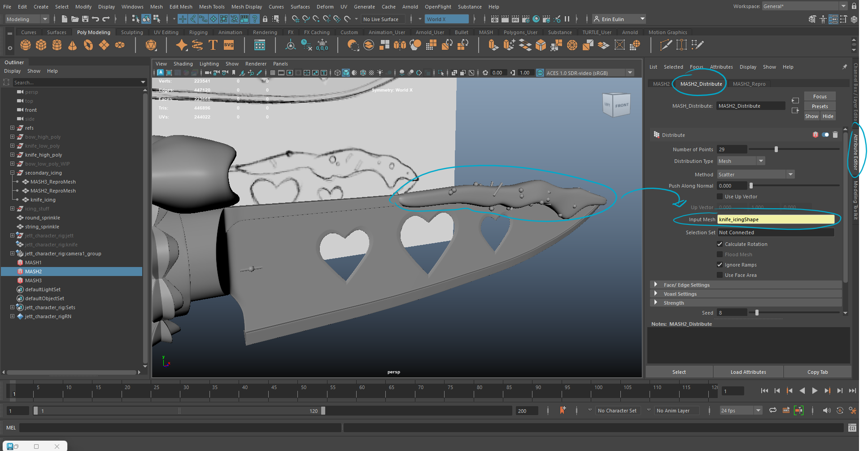Enable the Use Up Vector checkbox
Screen dimensions: 868x451
(x=720, y=197)
